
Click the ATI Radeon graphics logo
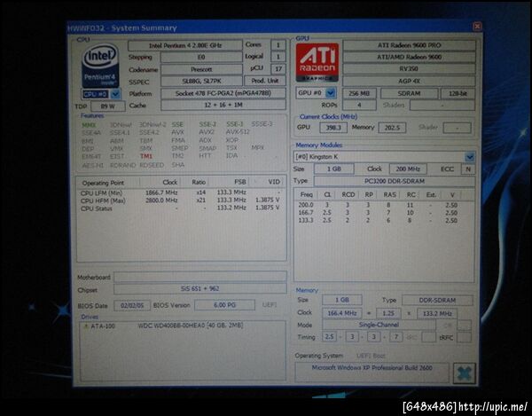tap(317, 62)
